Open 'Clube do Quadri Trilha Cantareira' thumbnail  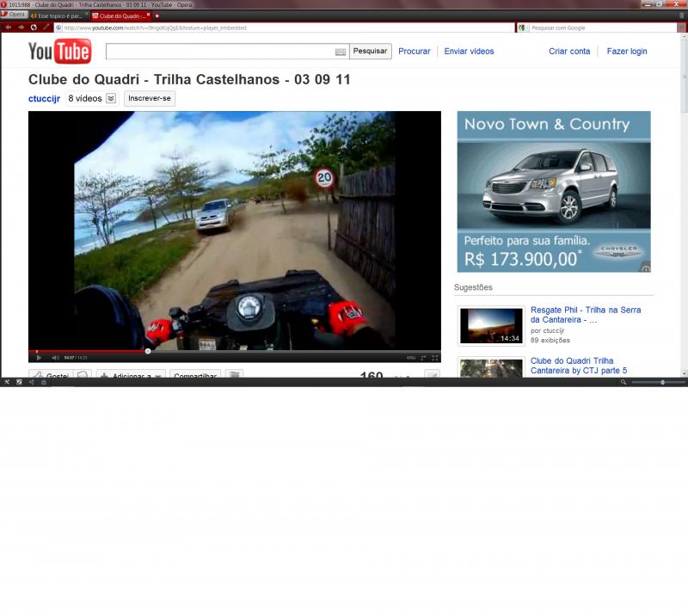(x=491, y=368)
